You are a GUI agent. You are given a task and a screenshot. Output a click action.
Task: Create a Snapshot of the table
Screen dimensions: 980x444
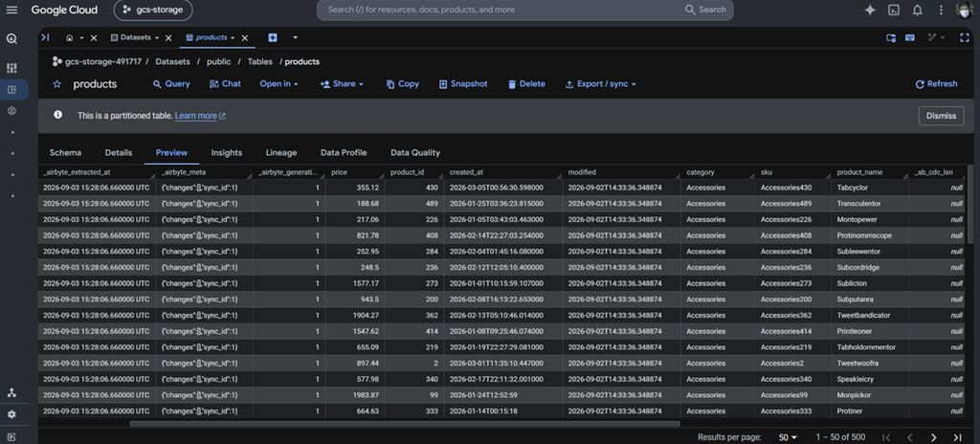pyautogui.click(x=463, y=84)
